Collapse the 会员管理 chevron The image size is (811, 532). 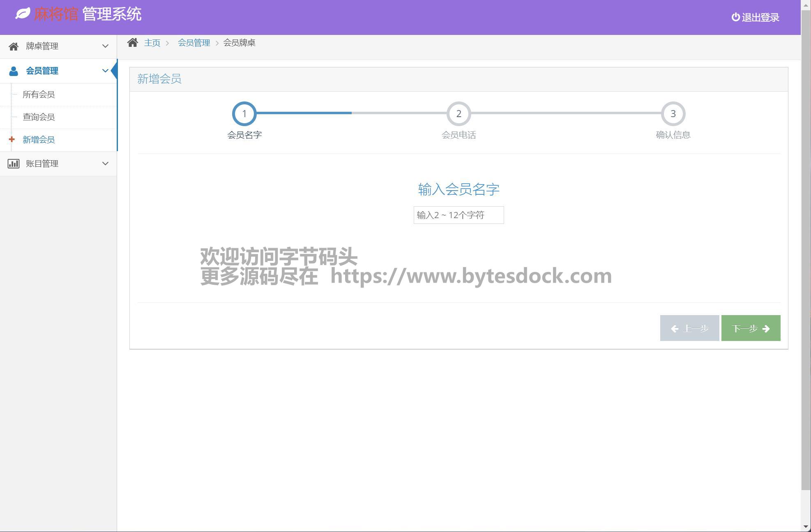[105, 71]
